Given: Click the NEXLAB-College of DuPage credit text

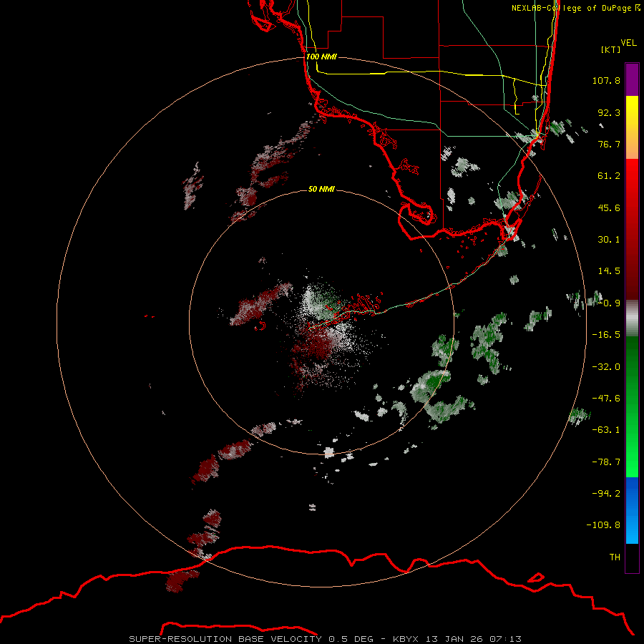Looking at the screenshot, I should (x=576, y=8).
